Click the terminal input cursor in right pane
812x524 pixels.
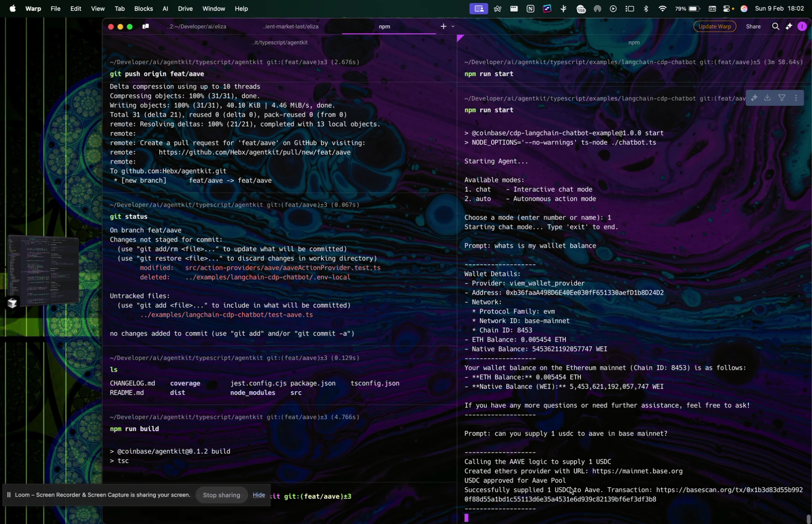pyautogui.click(x=466, y=517)
